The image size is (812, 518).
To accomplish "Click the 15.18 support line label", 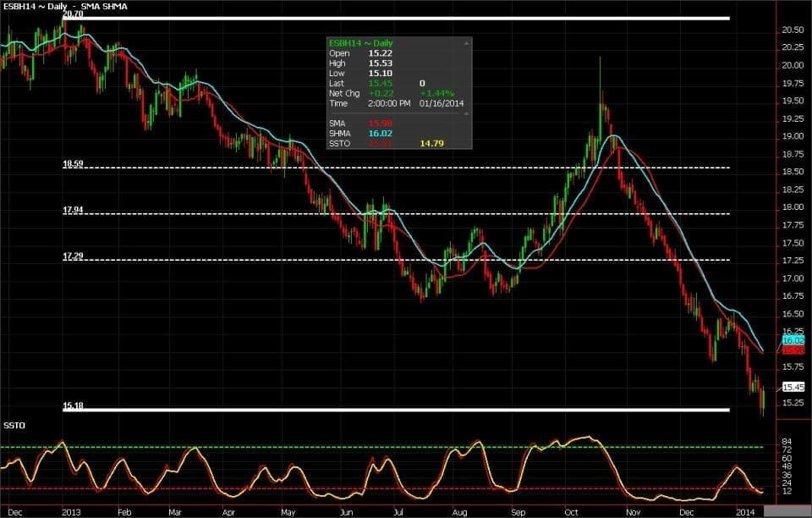I will coord(73,406).
